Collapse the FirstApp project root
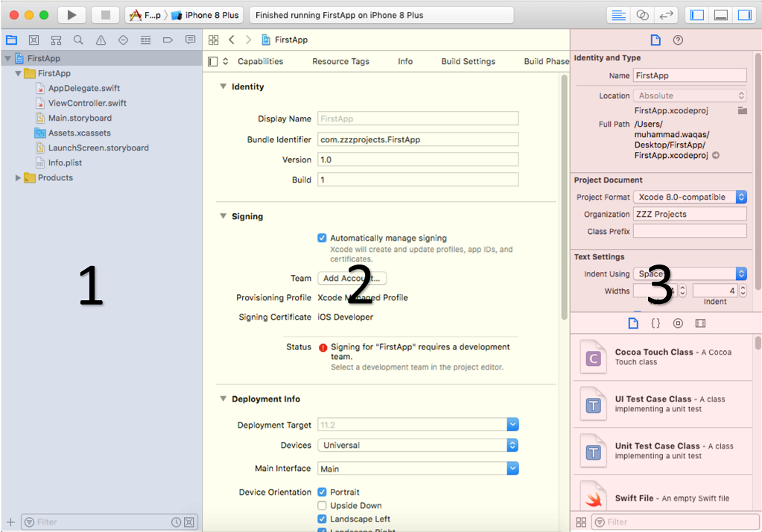 coord(7,58)
